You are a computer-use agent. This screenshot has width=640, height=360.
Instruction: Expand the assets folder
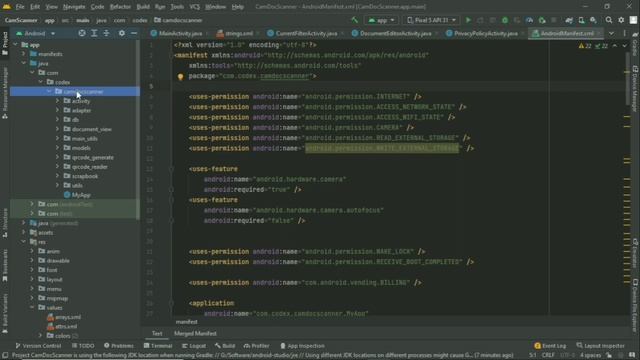tap(24, 232)
